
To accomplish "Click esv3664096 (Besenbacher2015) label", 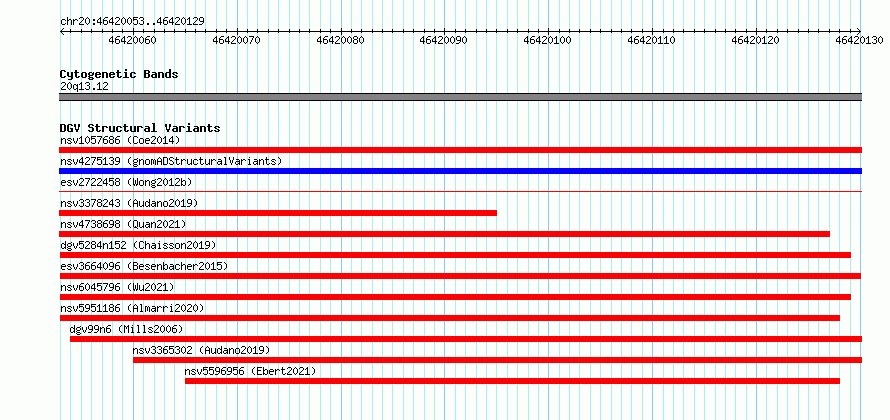I will coord(144,266).
